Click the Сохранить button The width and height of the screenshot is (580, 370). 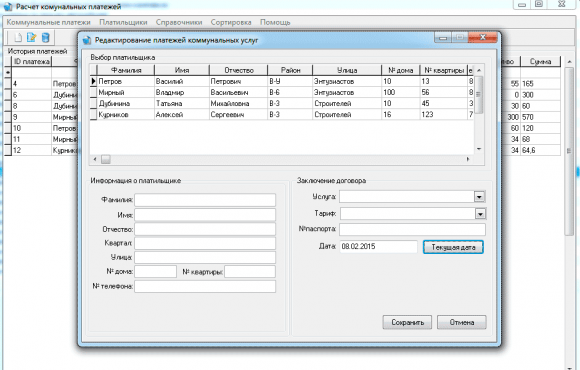coord(407,322)
